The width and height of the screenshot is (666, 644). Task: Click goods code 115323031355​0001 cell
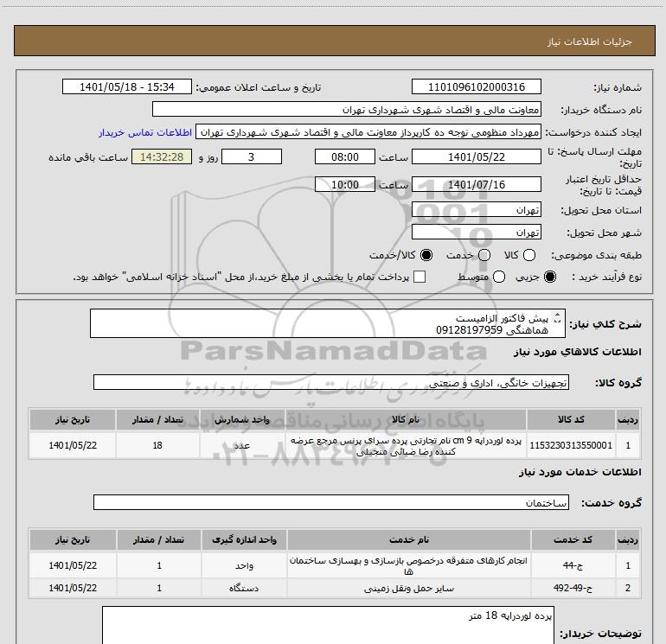point(571,445)
